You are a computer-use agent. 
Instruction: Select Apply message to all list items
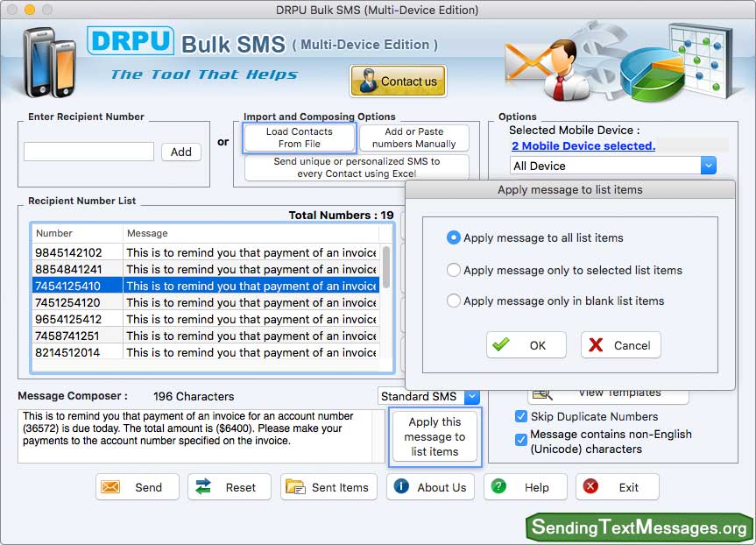click(x=453, y=237)
